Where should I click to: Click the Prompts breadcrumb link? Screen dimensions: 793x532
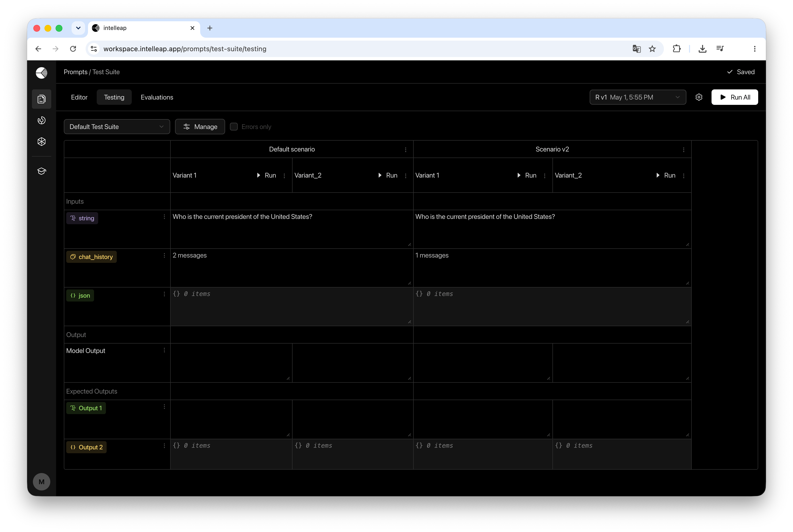click(75, 72)
